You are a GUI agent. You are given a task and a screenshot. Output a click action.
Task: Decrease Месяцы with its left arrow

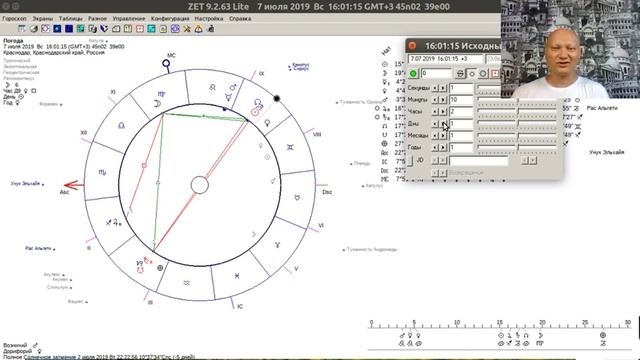pyautogui.click(x=435, y=135)
